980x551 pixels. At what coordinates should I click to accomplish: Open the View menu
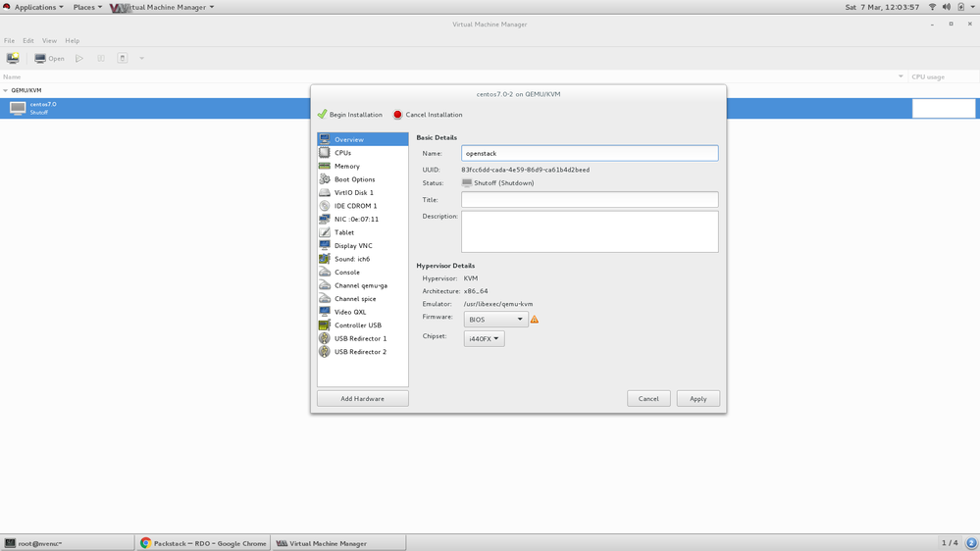tap(49, 41)
